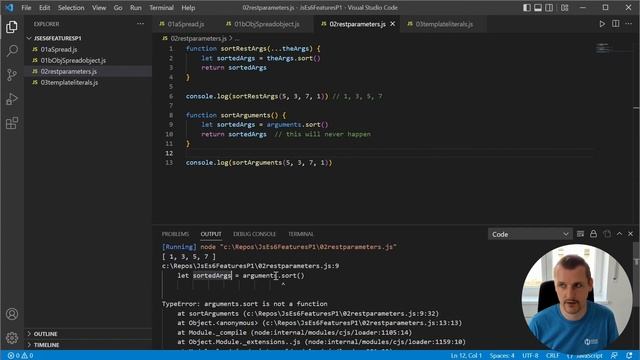
Task: Open editor More Actions ellipsis
Action: click(x=629, y=24)
